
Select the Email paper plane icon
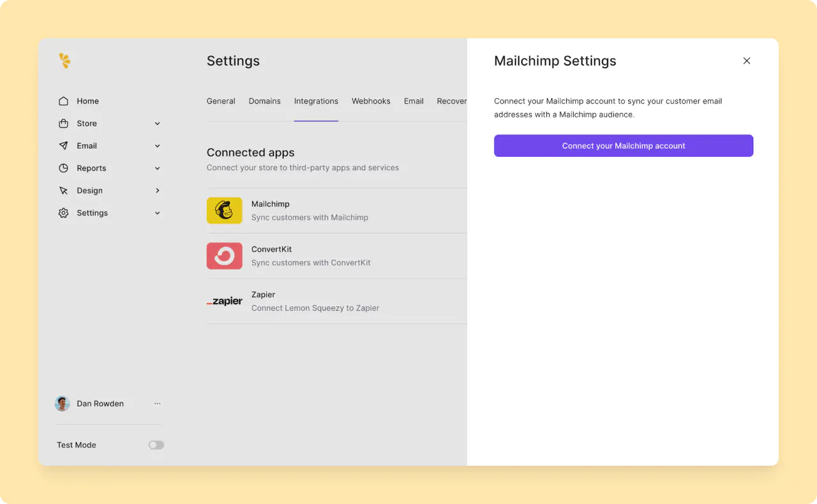(64, 145)
